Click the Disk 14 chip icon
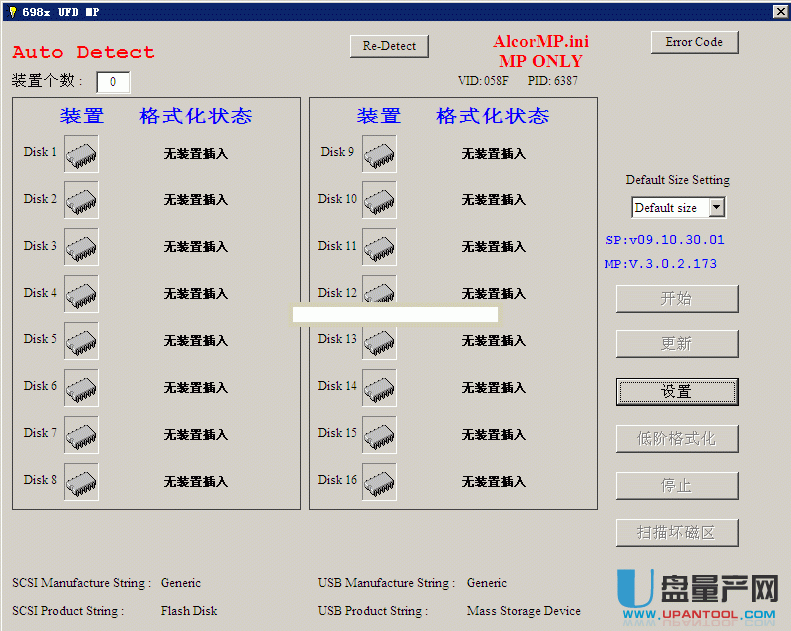 379,388
